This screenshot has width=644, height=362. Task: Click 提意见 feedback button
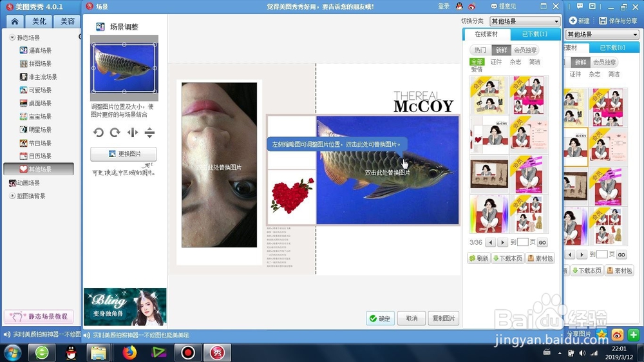[504, 6]
